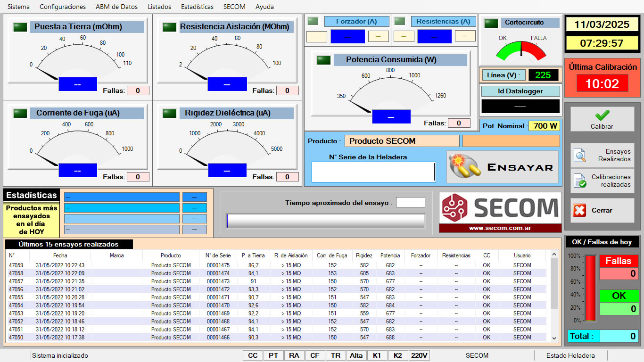Toggle the 220V status button

[419, 355]
